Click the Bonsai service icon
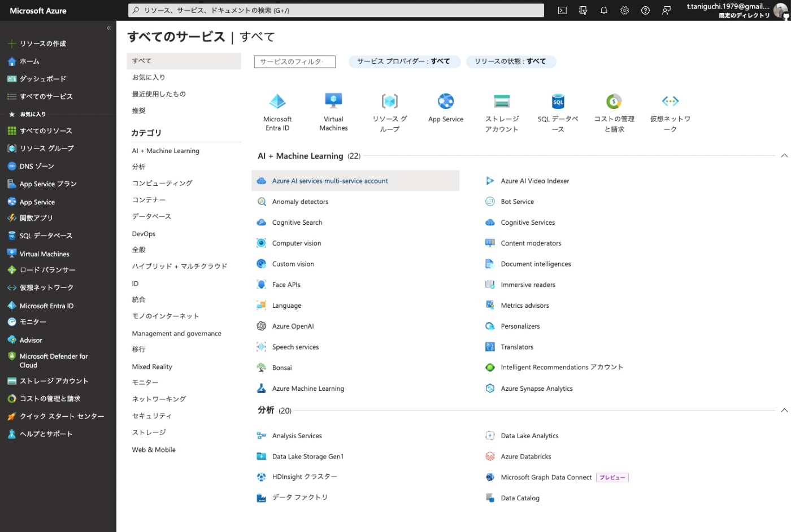The height and width of the screenshot is (532, 791). pos(261,368)
